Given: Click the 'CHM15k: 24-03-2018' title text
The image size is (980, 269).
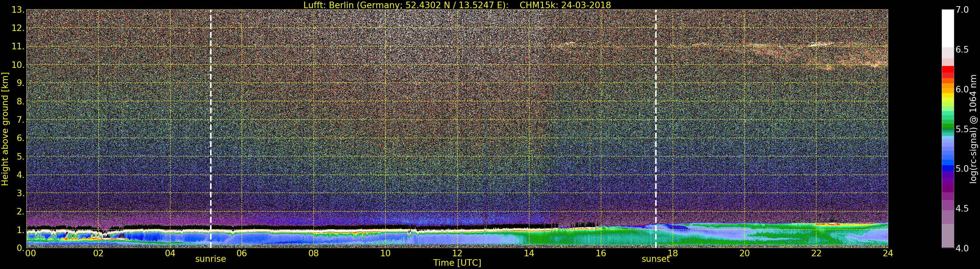Looking at the screenshot, I should pyautogui.click(x=565, y=5).
